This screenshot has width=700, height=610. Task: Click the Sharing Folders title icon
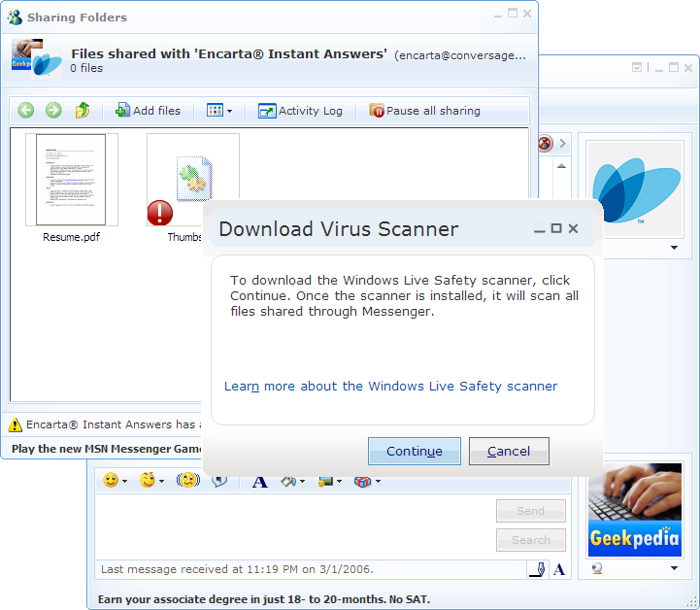15,17
